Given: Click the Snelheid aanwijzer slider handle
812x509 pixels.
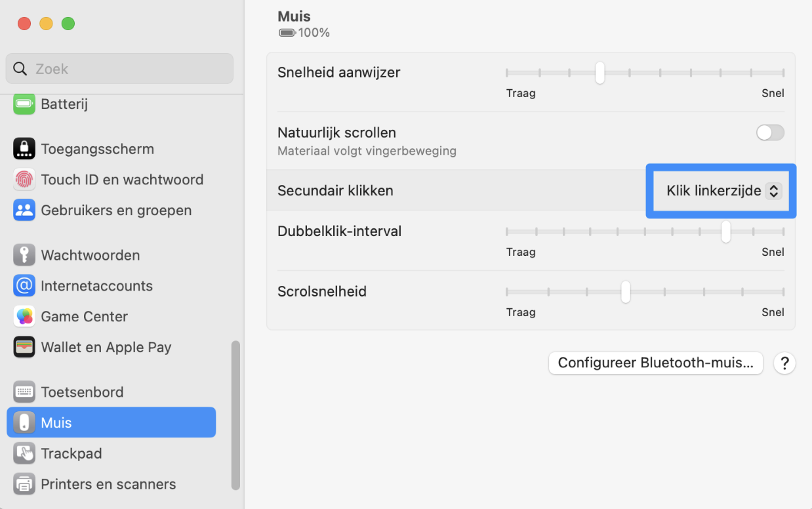Looking at the screenshot, I should 599,73.
